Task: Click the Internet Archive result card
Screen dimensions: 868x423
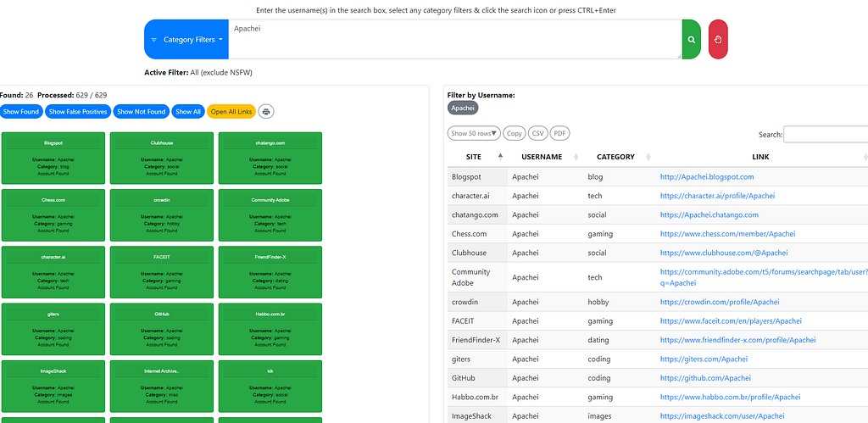Action: pos(162,386)
